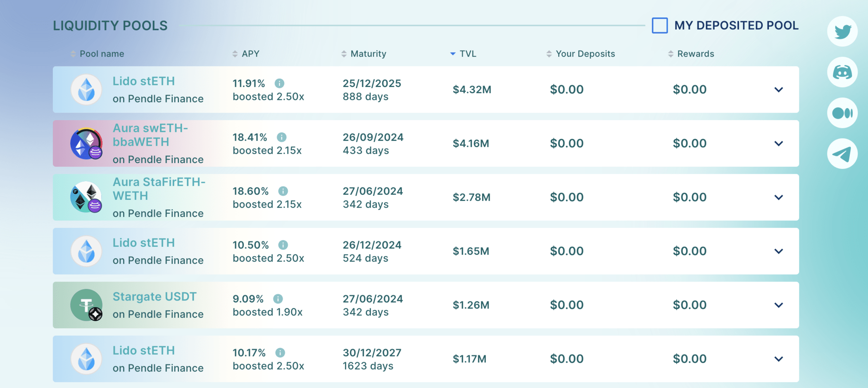Click the 888 days remaining text

366,97
